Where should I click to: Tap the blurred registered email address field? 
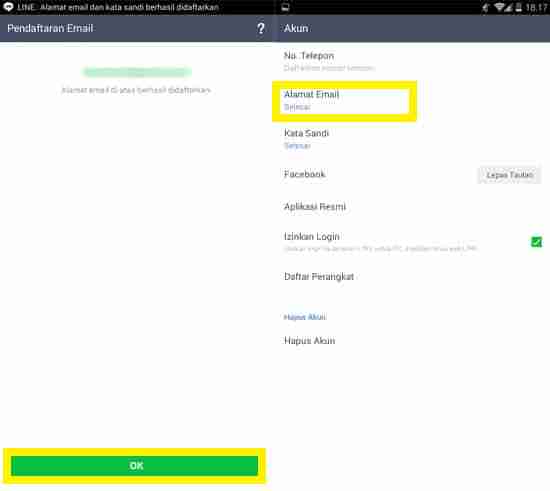click(x=137, y=72)
